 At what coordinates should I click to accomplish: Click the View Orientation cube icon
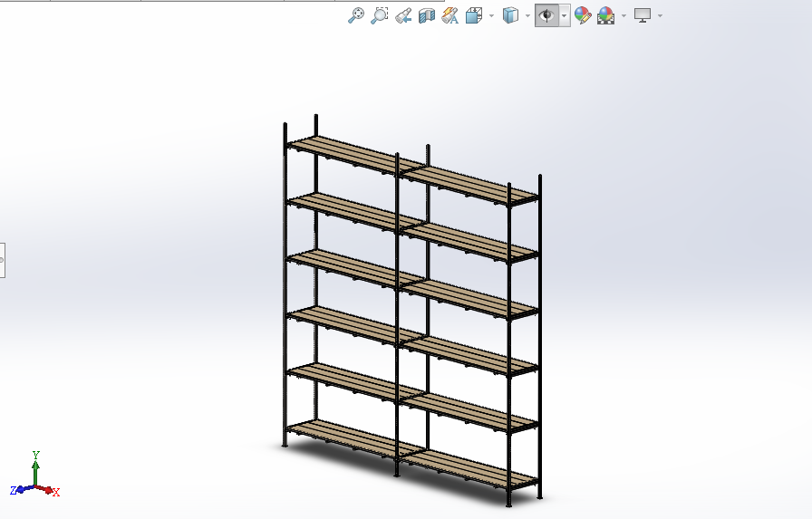click(474, 15)
